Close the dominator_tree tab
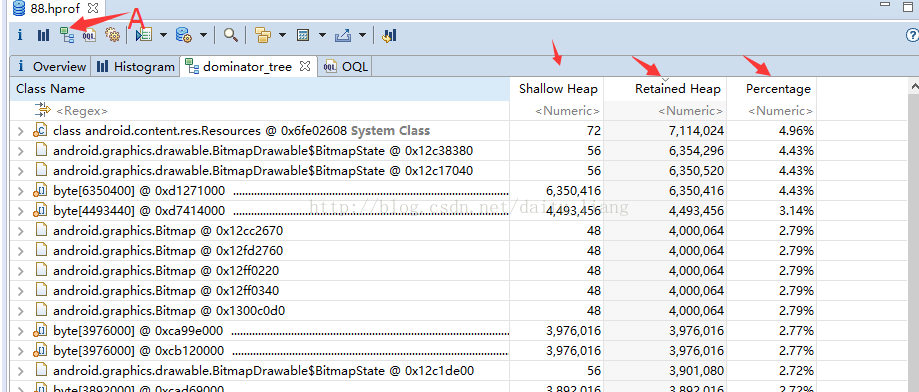Viewport: 919px width, 392px height. click(304, 66)
